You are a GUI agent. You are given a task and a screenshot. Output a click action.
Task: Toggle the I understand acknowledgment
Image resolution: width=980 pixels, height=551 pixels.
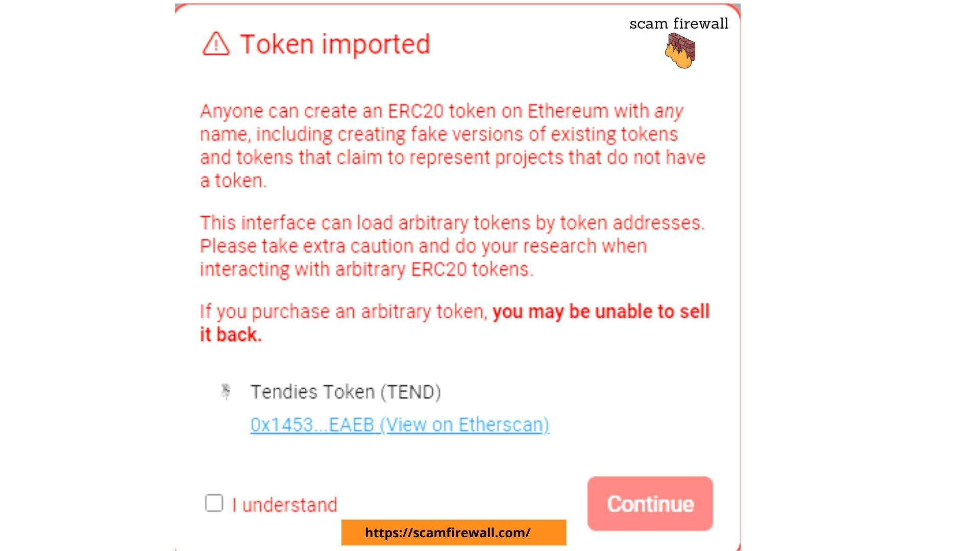[214, 503]
